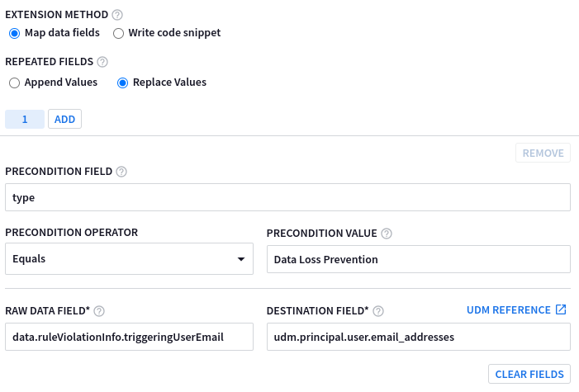The width and height of the screenshot is (579, 392).
Task: Click help icon next to Precondition Field
Action: 121,172
